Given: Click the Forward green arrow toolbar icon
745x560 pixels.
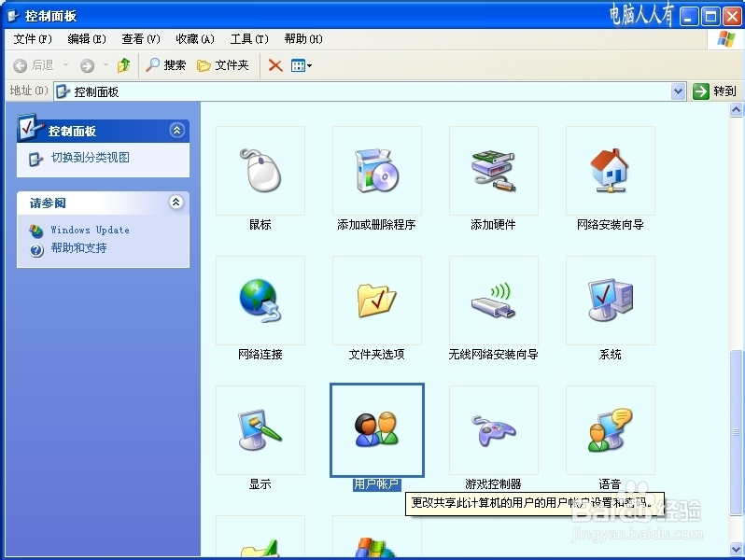Looking at the screenshot, I should click(87, 65).
